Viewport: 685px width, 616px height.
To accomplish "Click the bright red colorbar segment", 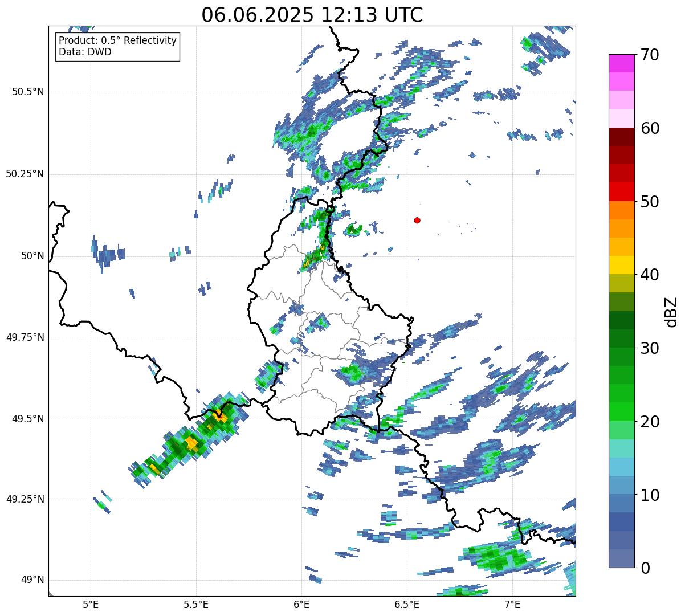I will click(x=621, y=191).
